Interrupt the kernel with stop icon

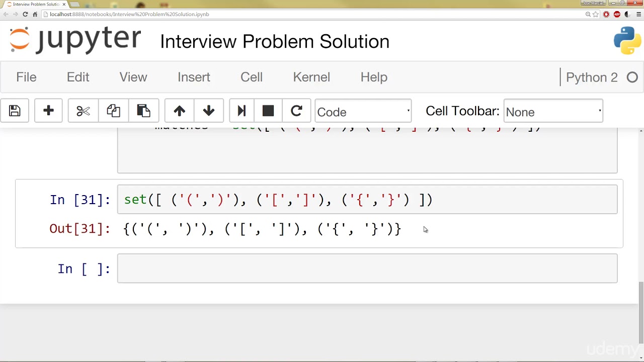(x=268, y=111)
